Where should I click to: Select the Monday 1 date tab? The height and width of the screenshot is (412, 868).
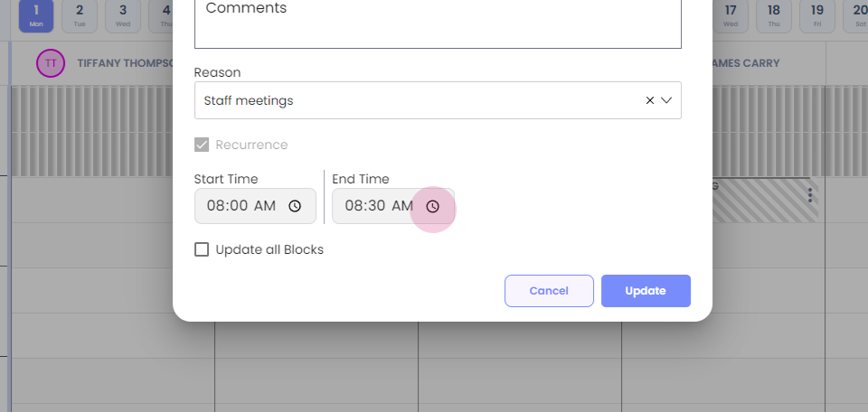point(36,15)
